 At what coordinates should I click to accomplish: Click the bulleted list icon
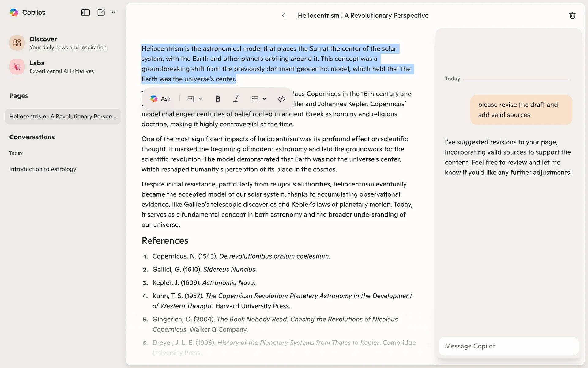coord(255,99)
